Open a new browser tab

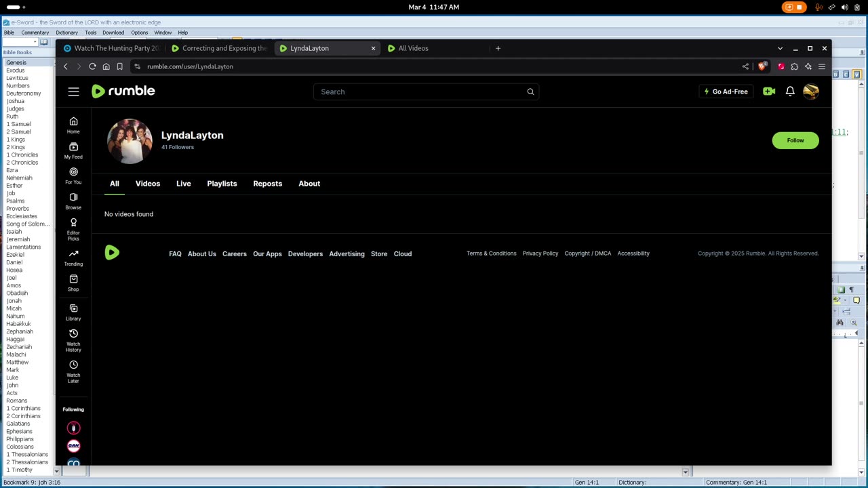[498, 48]
